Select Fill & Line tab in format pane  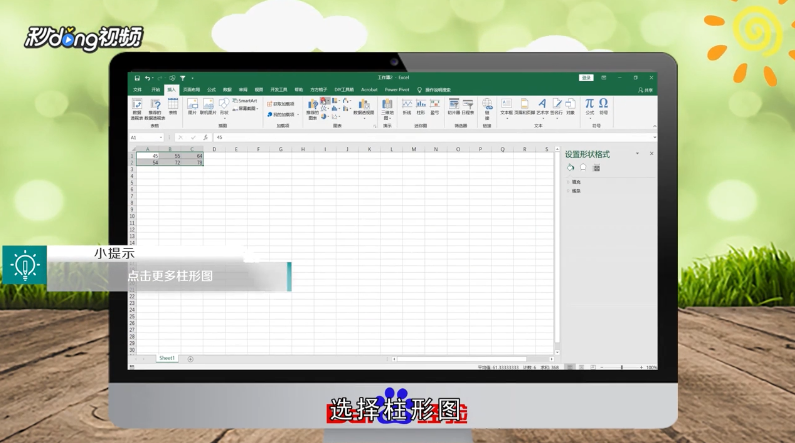[570, 168]
